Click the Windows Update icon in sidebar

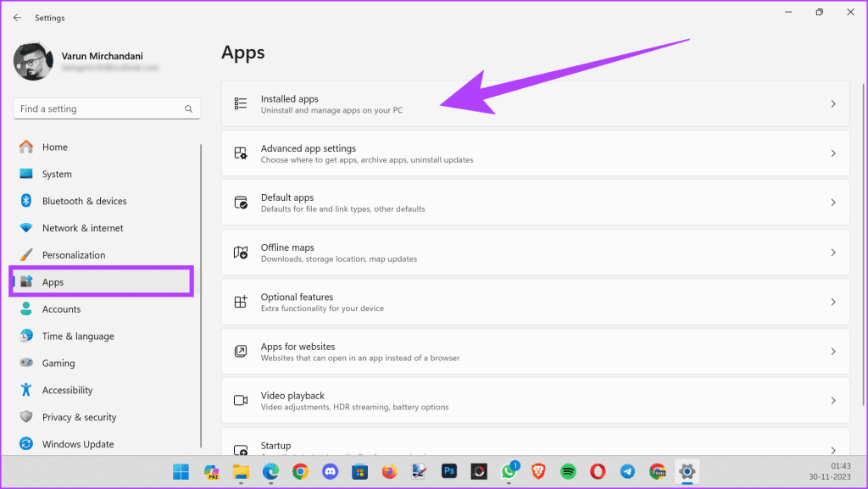click(x=26, y=443)
